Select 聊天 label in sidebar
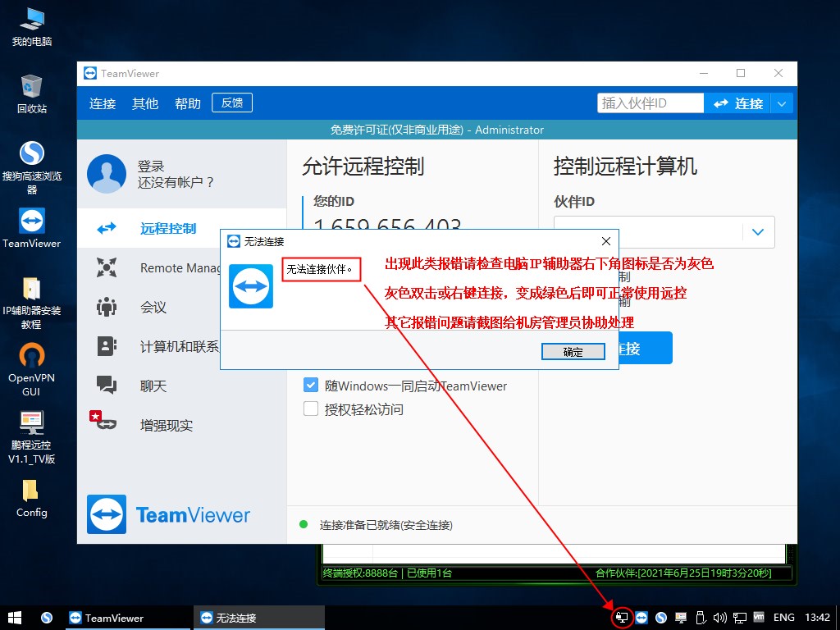840x630 pixels. point(153,386)
